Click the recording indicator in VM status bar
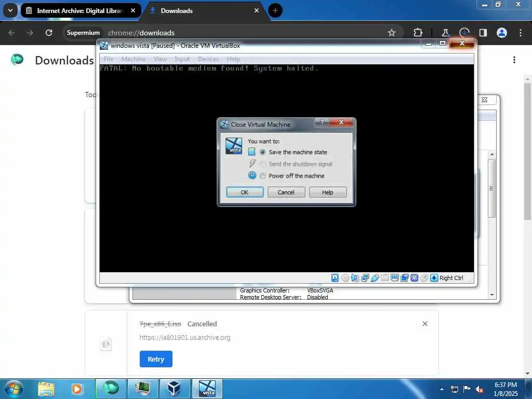This screenshot has width=532, height=399. coord(404,278)
